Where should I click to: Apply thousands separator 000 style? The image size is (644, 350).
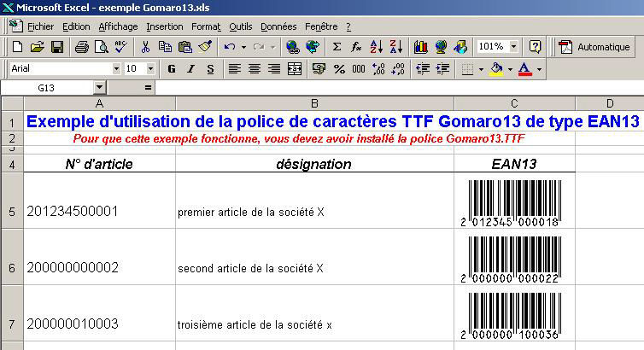click(x=359, y=68)
